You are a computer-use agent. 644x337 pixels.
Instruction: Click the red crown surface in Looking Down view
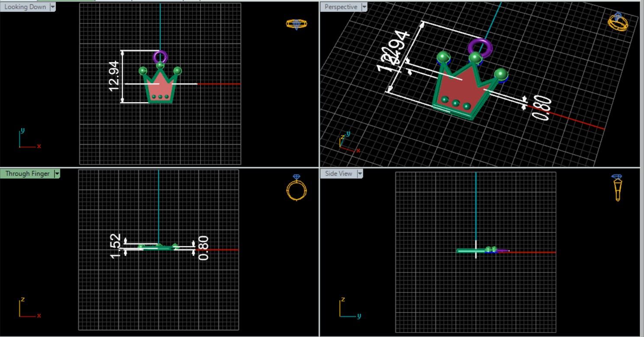[160, 89]
